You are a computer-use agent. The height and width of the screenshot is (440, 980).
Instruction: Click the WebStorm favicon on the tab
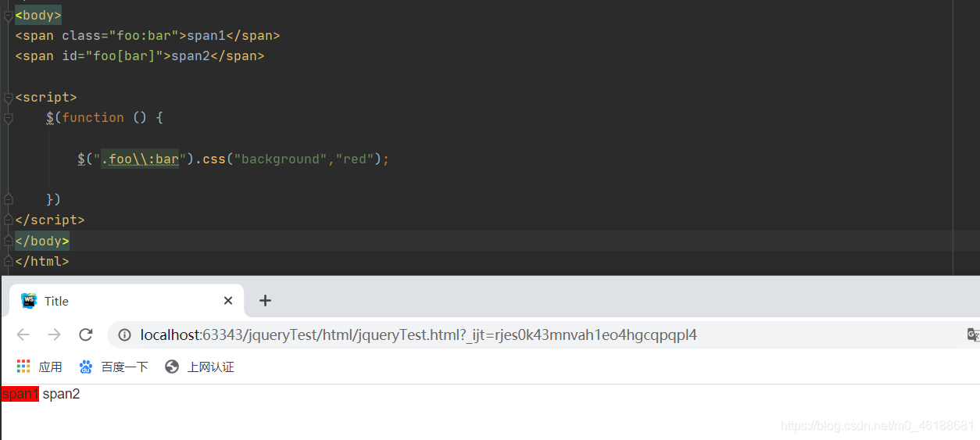click(29, 301)
